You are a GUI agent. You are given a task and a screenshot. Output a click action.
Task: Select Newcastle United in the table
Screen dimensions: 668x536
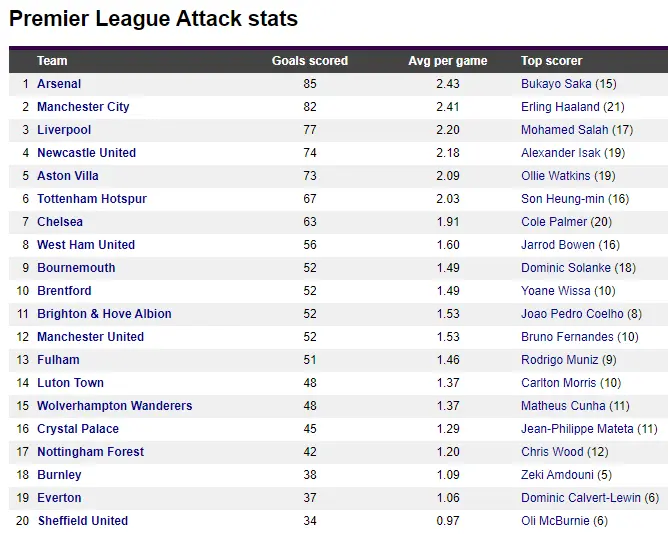[86, 153]
